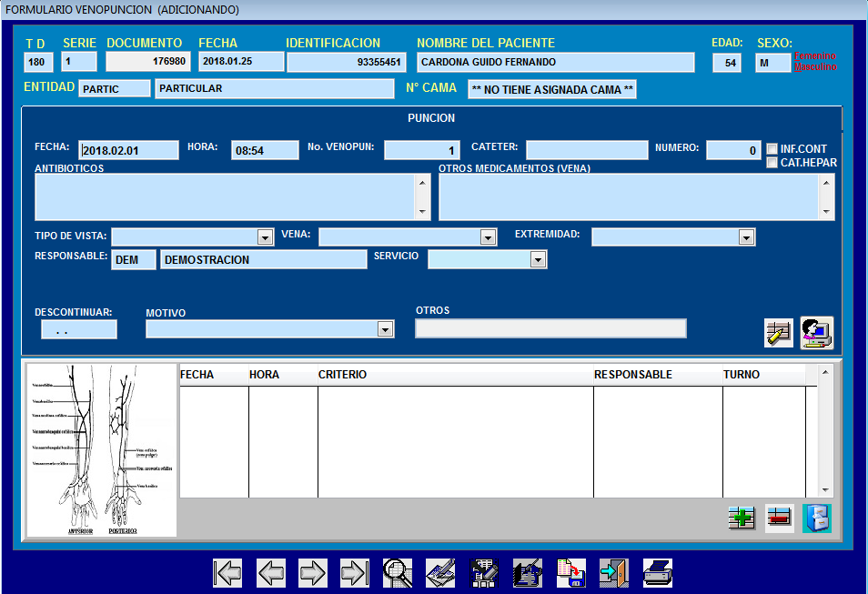
Task: Click the pen-on-notepad edit icon
Action: coord(440,573)
